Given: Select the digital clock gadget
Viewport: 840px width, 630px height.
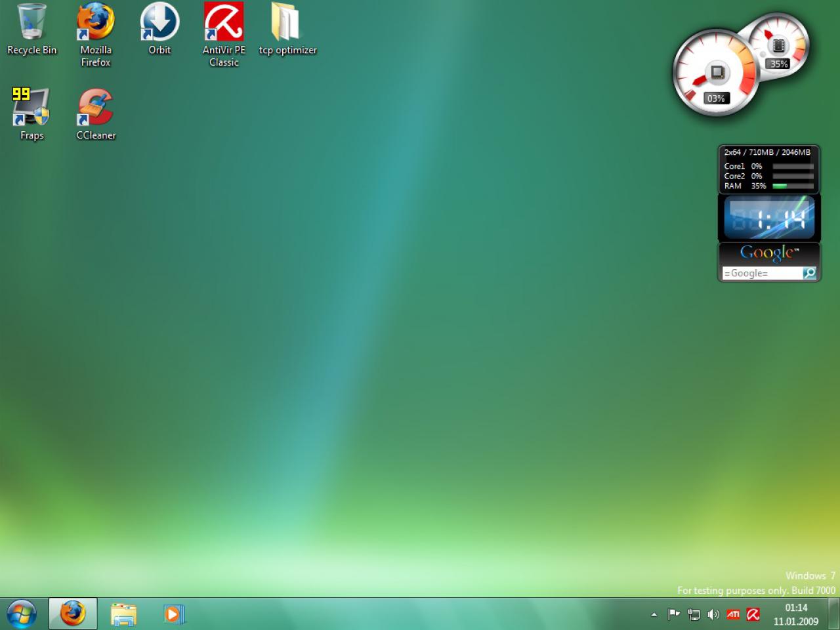Looking at the screenshot, I should (x=769, y=217).
